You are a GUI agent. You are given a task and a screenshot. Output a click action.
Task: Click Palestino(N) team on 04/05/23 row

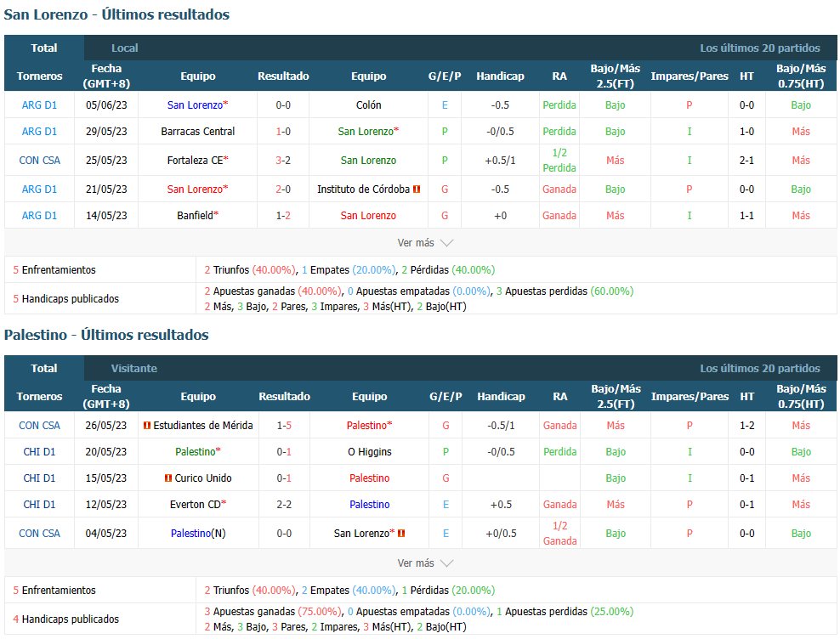click(198, 533)
